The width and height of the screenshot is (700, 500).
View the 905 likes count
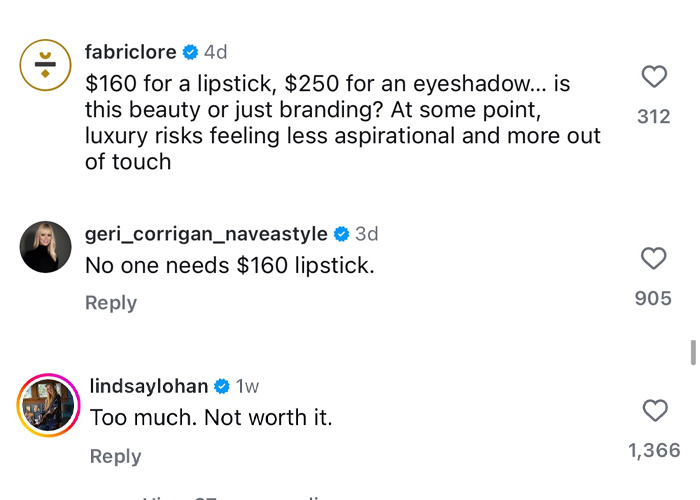[653, 298]
